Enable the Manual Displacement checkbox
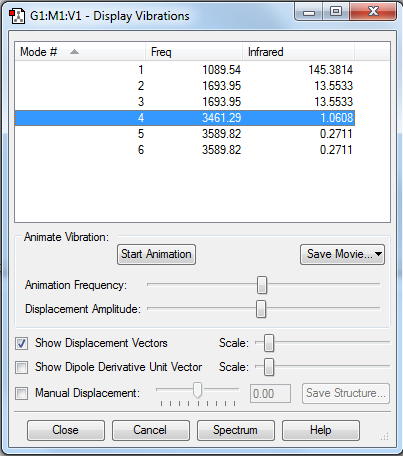The width and height of the screenshot is (403, 457). click(22, 393)
